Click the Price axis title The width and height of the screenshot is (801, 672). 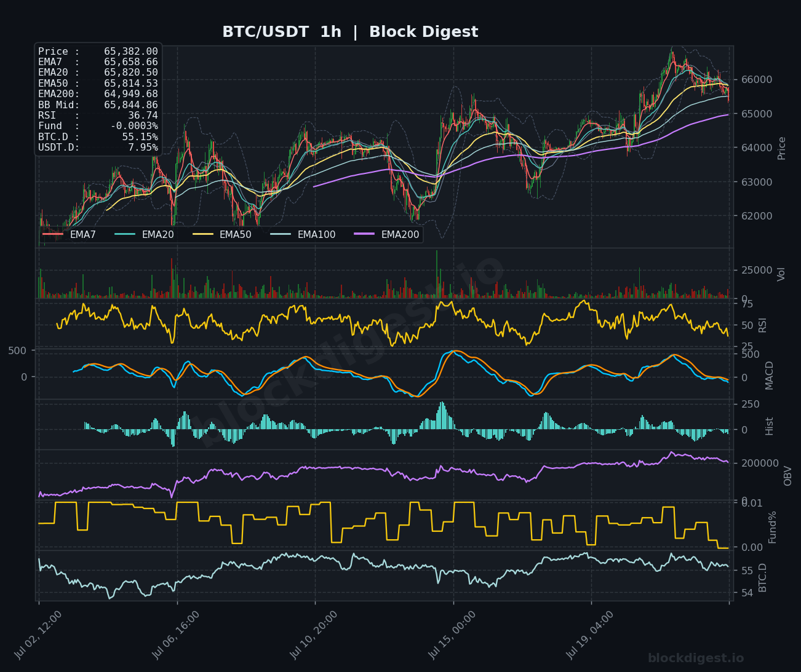(782, 148)
